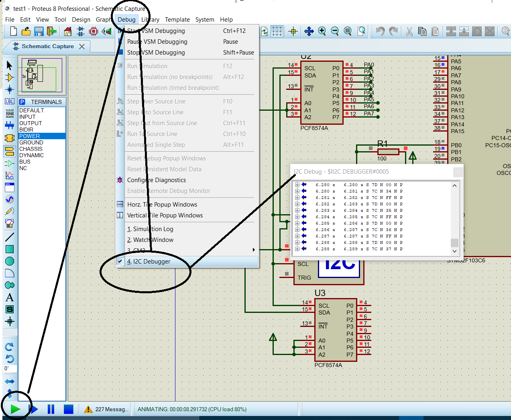Image resolution: width=511 pixels, height=420 pixels.
Task: Run the simulation with the green play button
Action: tap(16, 409)
